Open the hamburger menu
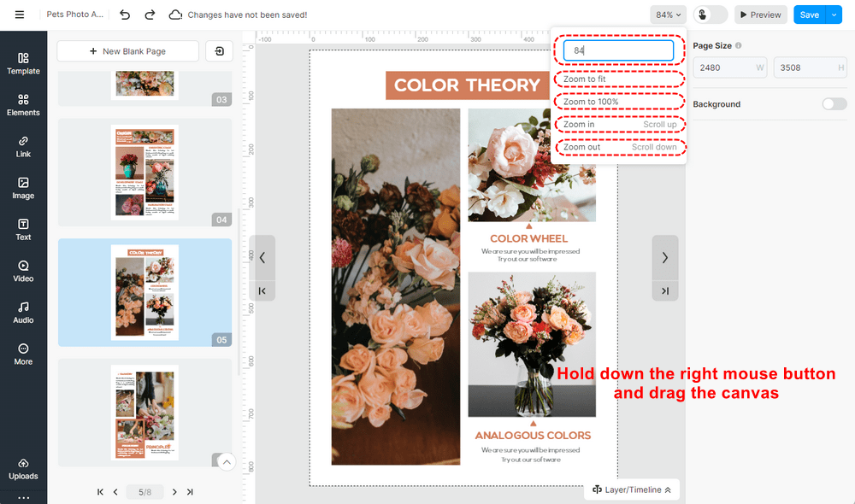 pos(19,14)
